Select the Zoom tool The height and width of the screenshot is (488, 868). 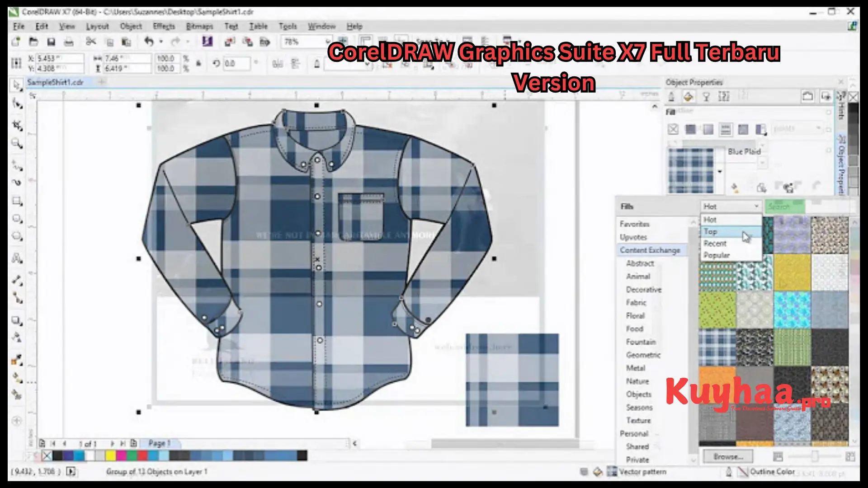pyautogui.click(x=17, y=143)
